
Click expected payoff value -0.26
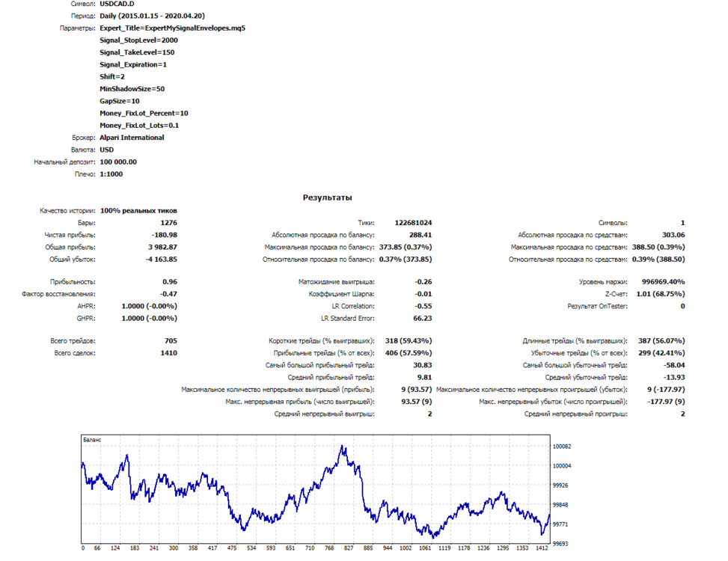click(423, 282)
